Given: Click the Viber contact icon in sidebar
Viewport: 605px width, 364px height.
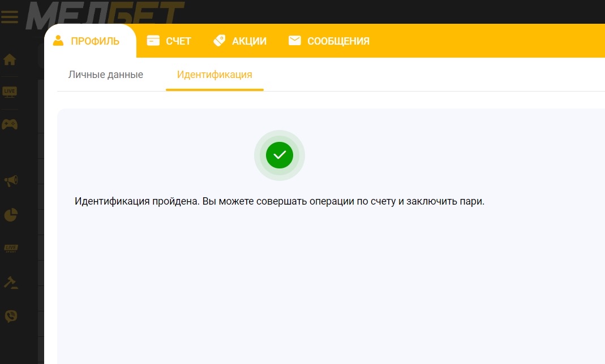Looking at the screenshot, I should [x=10, y=316].
